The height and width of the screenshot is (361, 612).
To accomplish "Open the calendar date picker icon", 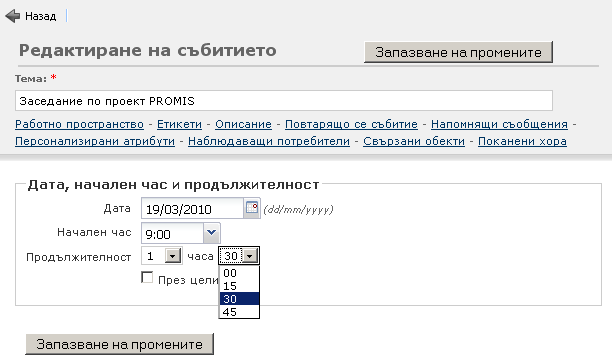I will pyautogui.click(x=252, y=207).
